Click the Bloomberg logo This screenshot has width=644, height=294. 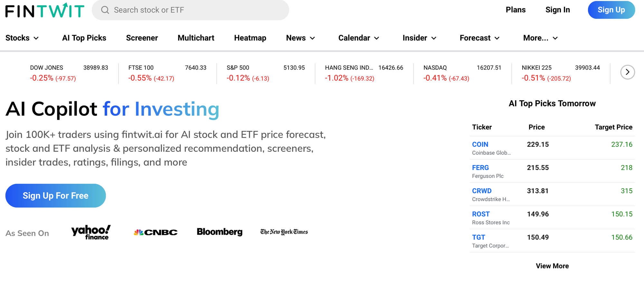pos(220,232)
